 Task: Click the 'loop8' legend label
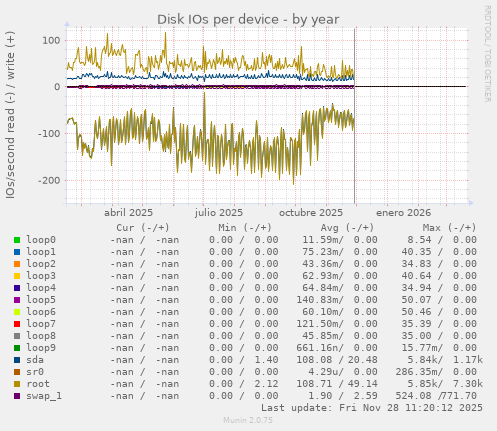click(41, 336)
